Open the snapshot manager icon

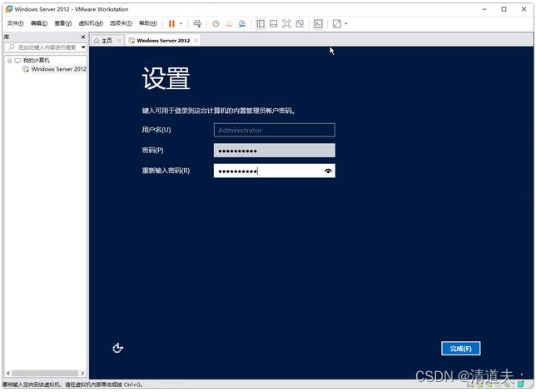pyautogui.click(x=242, y=23)
